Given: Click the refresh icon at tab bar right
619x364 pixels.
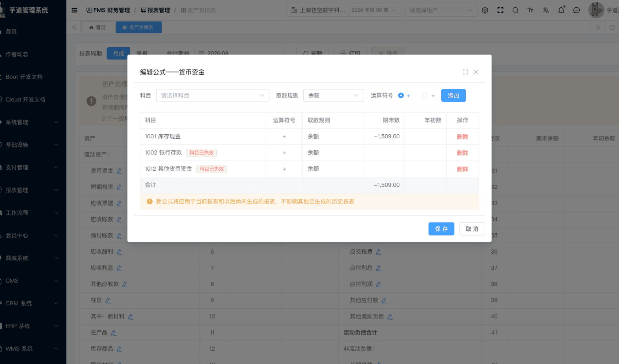Looking at the screenshot, I should [612, 27].
